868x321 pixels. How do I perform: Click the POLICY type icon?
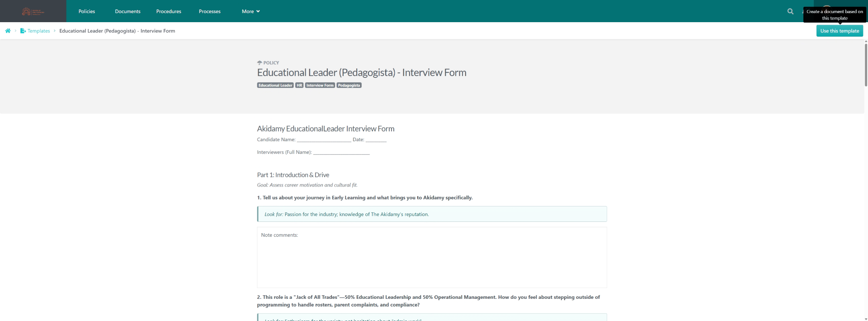pos(259,63)
